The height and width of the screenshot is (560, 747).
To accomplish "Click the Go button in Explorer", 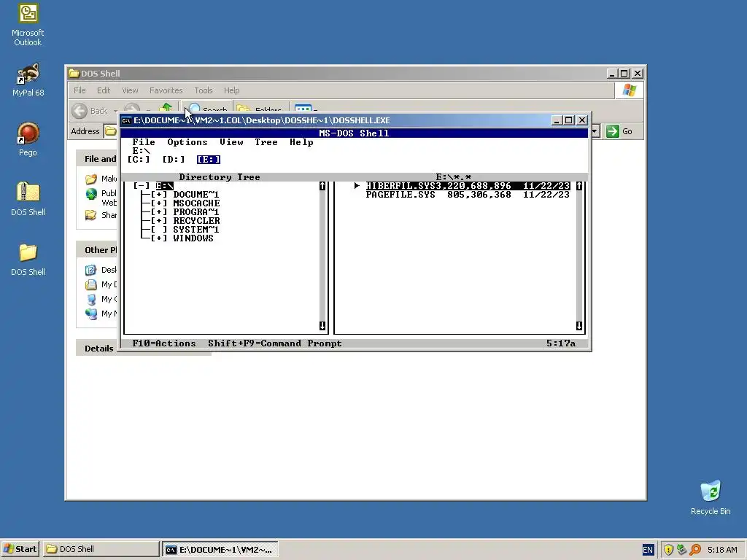I will click(x=619, y=131).
